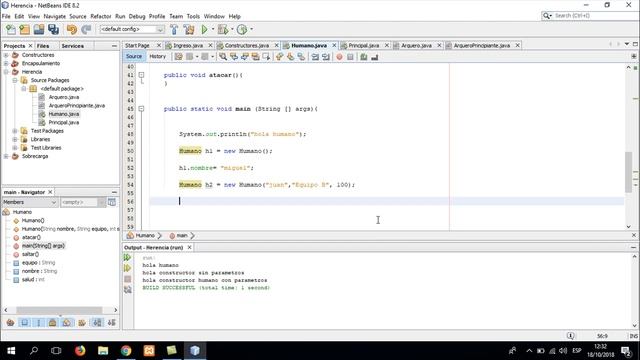Select ArqueroPrincipiante.java in Projects tree

(77, 106)
